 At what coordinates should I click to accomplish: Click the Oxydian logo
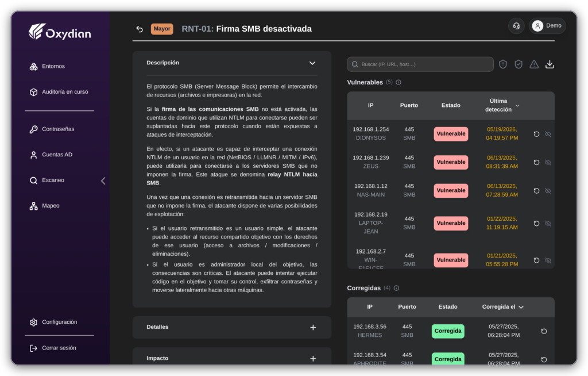pyautogui.click(x=60, y=32)
